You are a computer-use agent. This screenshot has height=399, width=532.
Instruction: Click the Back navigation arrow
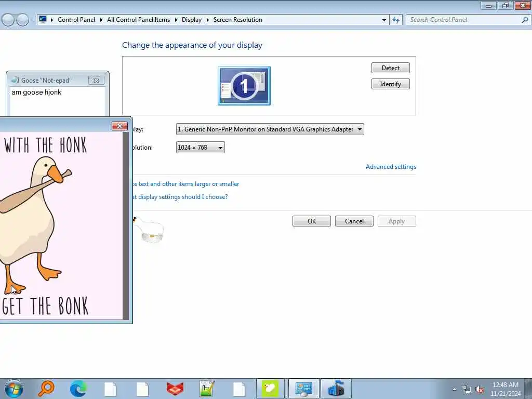(8, 20)
